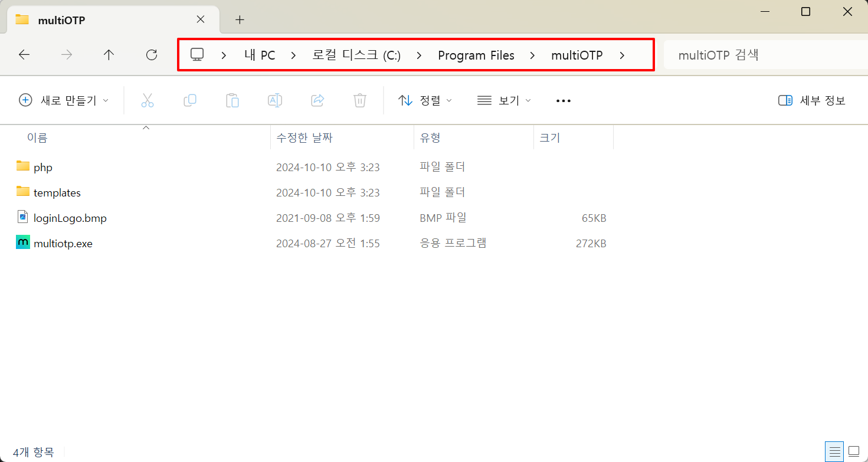Image resolution: width=868 pixels, height=462 pixels.
Task: Click 2024-08-27 오전 1:55 date cell
Action: (328, 244)
